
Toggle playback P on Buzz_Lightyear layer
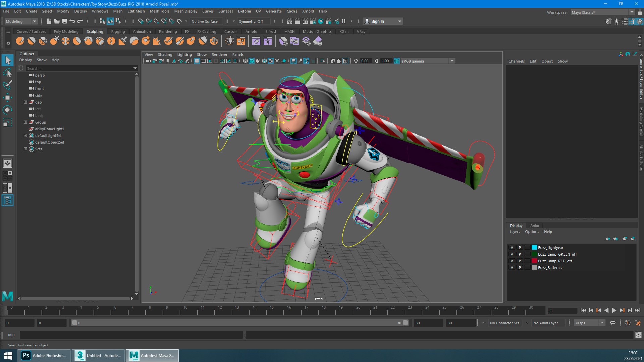(520, 248)
